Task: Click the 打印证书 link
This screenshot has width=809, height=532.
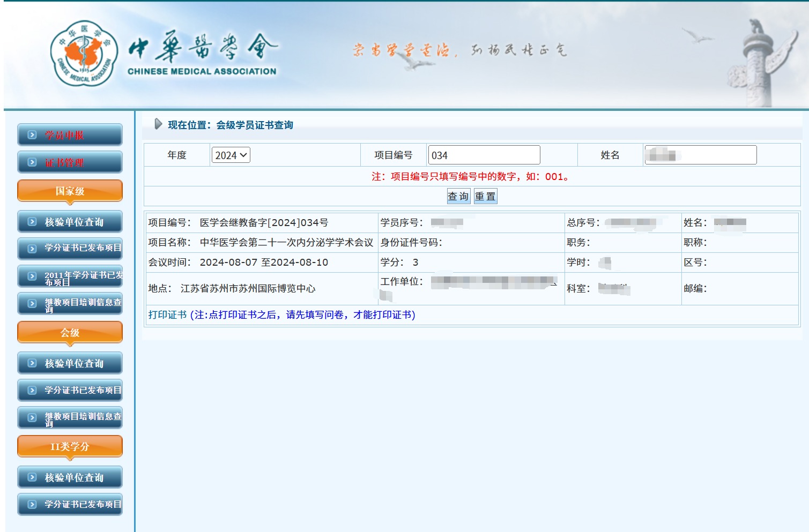Action: coord(167,315)
